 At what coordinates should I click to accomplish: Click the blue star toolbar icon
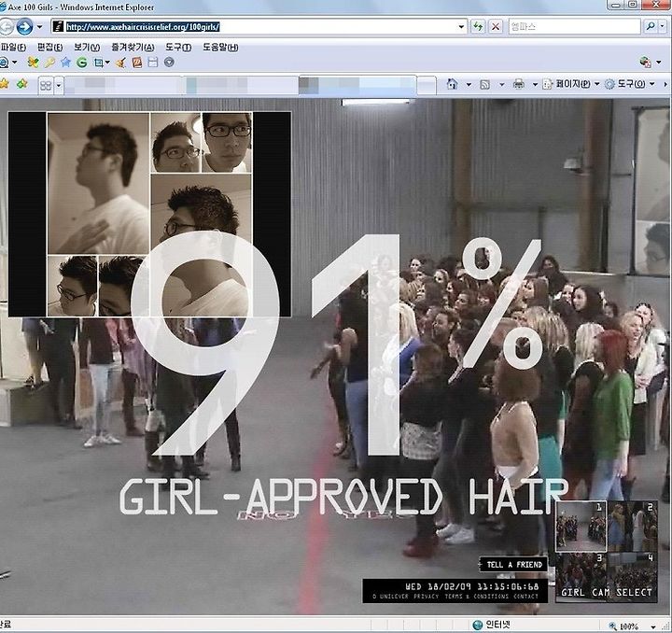pos(65,63)
